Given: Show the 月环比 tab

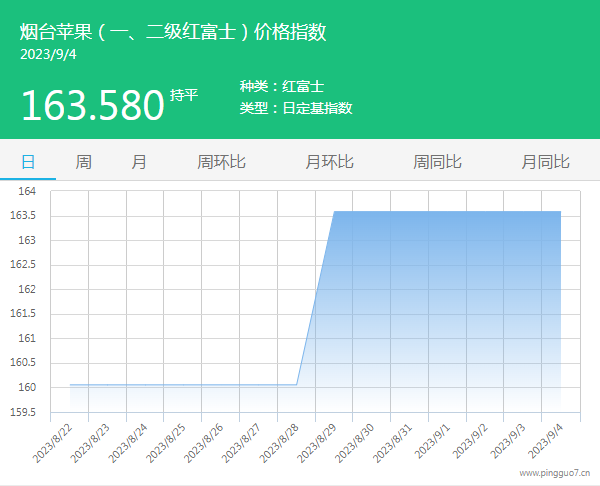Looking at the screenshot, I should pyautogui.click(x=329, y=161).
